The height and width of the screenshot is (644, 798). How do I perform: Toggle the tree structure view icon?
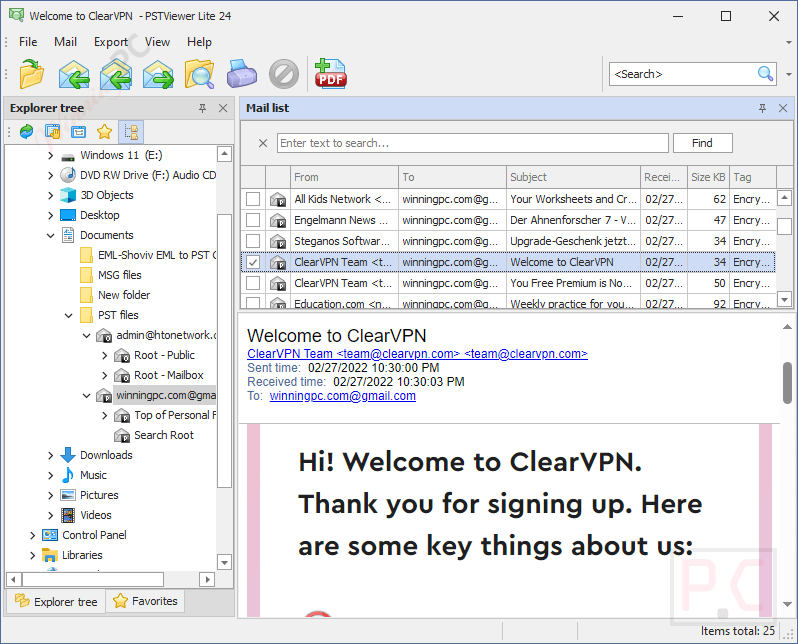(131, 132)
